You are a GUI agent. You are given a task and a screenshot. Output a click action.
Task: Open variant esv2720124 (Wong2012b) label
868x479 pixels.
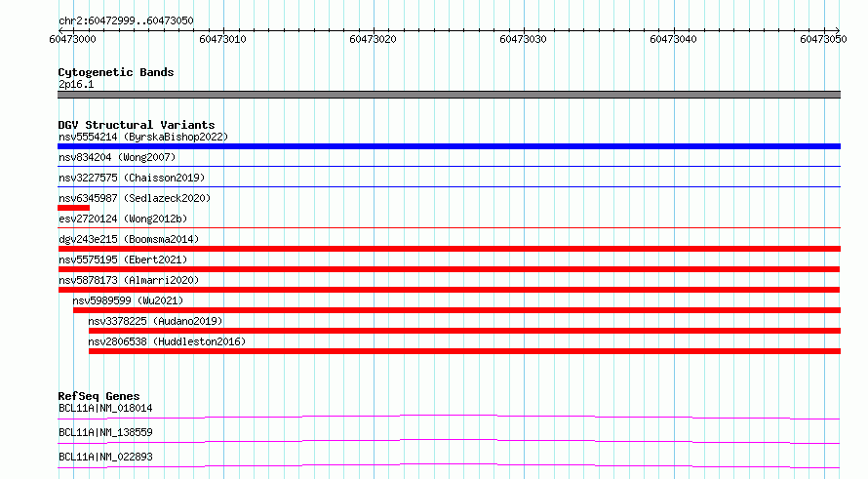click(x=123, y=219)
